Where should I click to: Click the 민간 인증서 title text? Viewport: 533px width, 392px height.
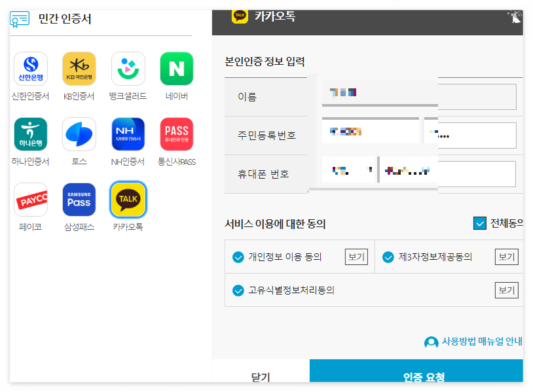[x=65, y=19]
